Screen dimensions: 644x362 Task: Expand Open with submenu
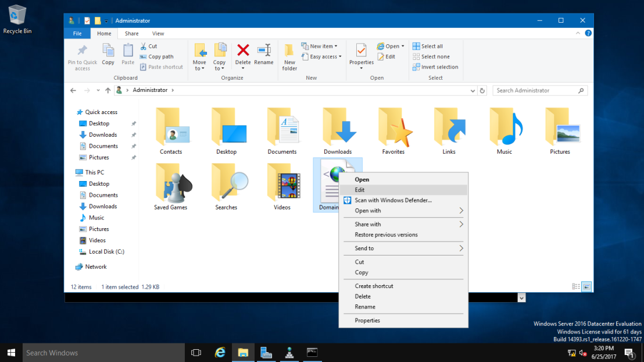click(404, 211)
